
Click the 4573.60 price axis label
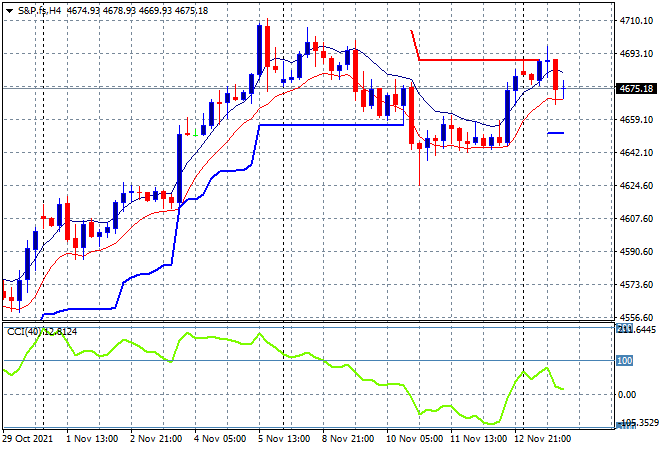tap(636, 285)
